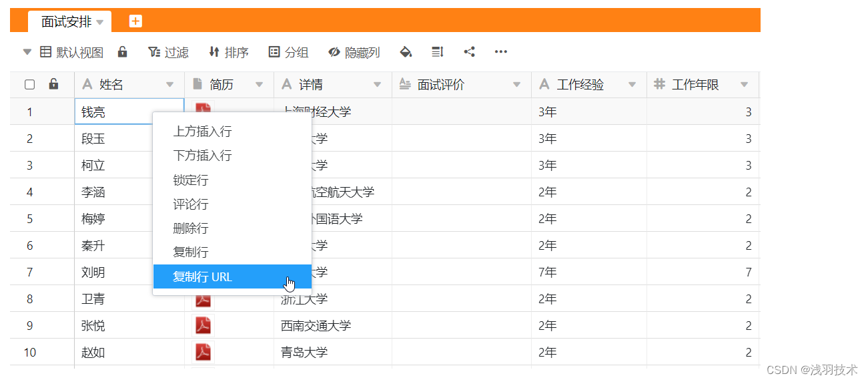Open the 工作年限 column dropdown arrow
The height and width of the screenshot is (382, 868).
[x=745, y=85]
